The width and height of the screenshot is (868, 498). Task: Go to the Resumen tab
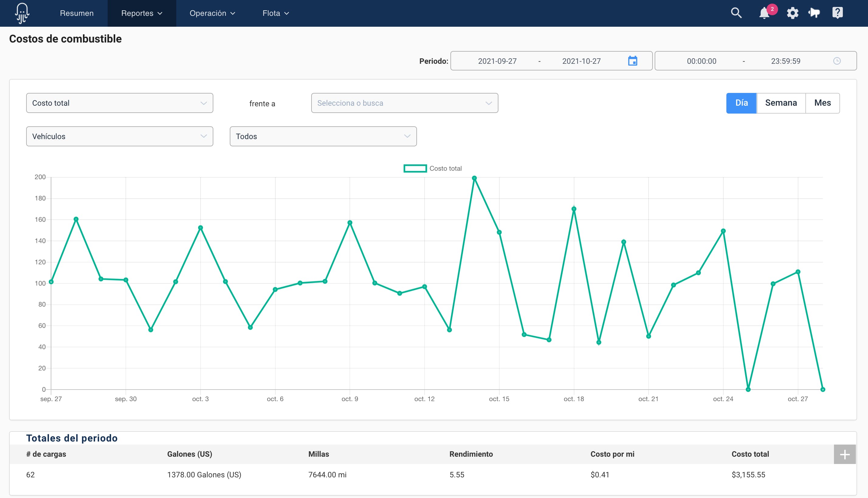[77, 13]
